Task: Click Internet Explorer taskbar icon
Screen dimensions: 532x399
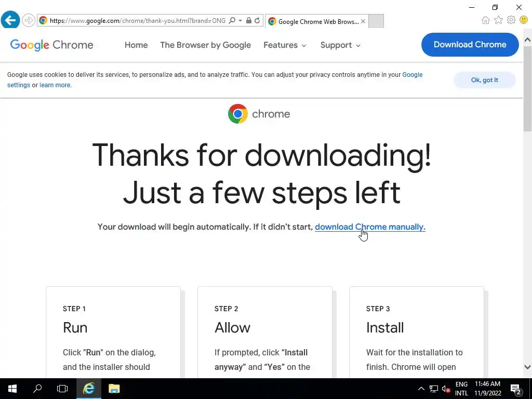Action: [88, 389]
